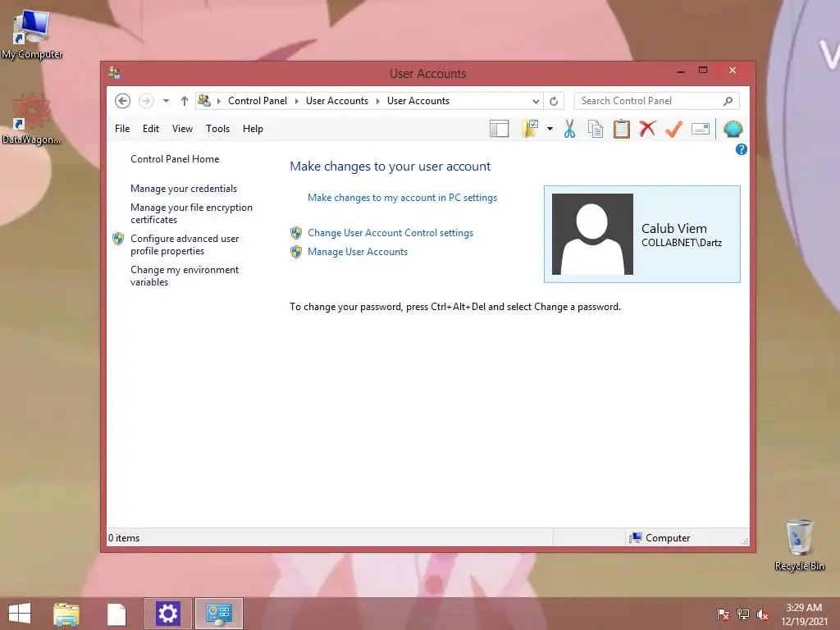Click the Action Center flag tray icon

723,614
